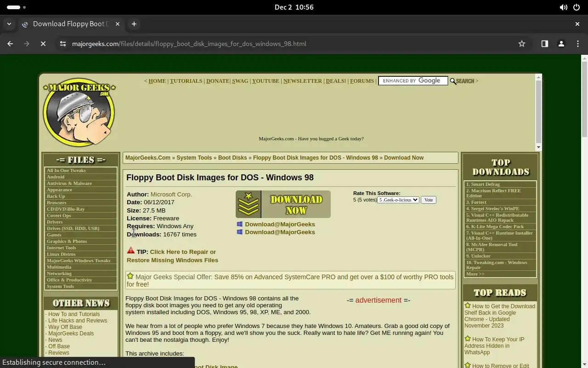Click the main page vertical scrollbar
The width and height of the screenshot is (588, 368).
[x=584, y=99]
